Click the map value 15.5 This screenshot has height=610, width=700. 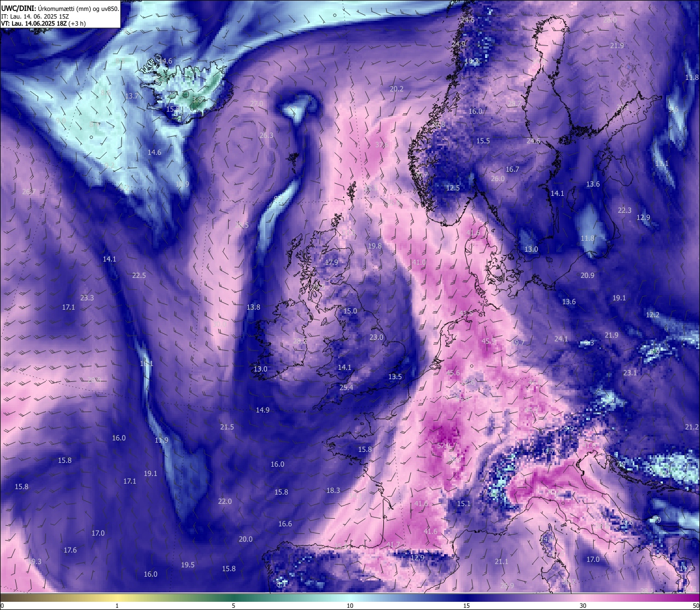tap(483, 141)
